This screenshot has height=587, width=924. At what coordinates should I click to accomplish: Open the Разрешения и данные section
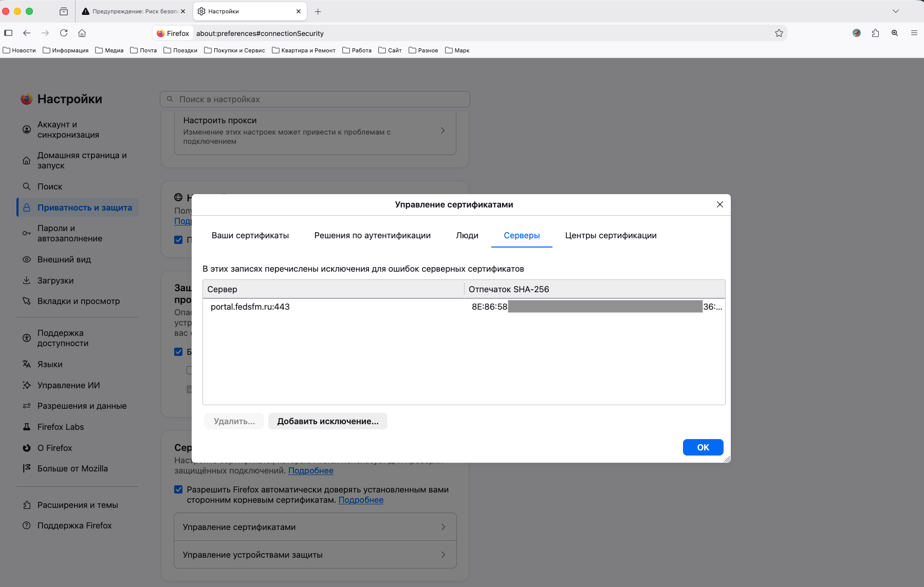pos(78,406)
